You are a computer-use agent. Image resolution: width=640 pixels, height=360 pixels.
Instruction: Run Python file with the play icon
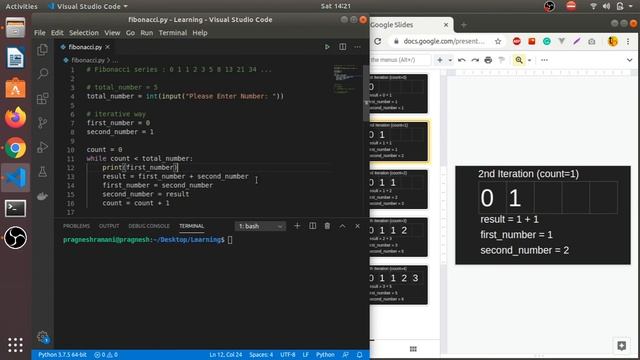click(x=327, y=47)
